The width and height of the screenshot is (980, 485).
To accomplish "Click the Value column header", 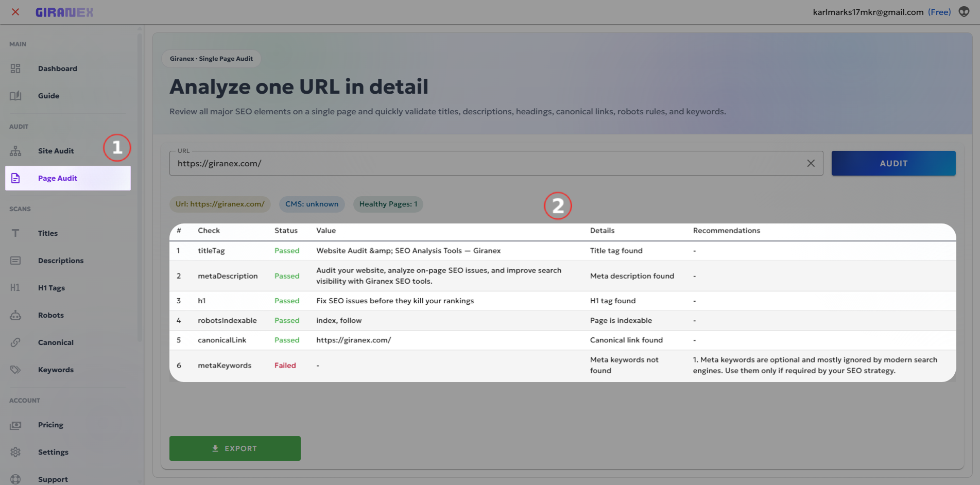I will (x=326, y=231).
